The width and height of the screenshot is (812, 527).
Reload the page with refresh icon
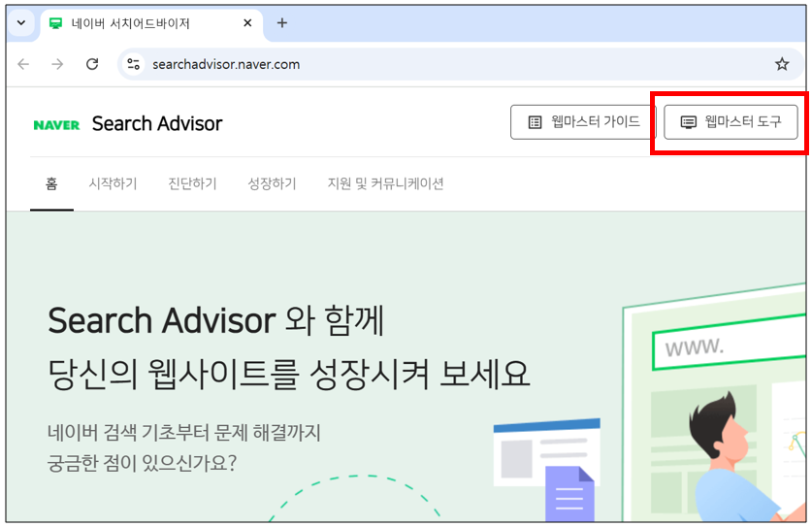click(x=92, y=64)
